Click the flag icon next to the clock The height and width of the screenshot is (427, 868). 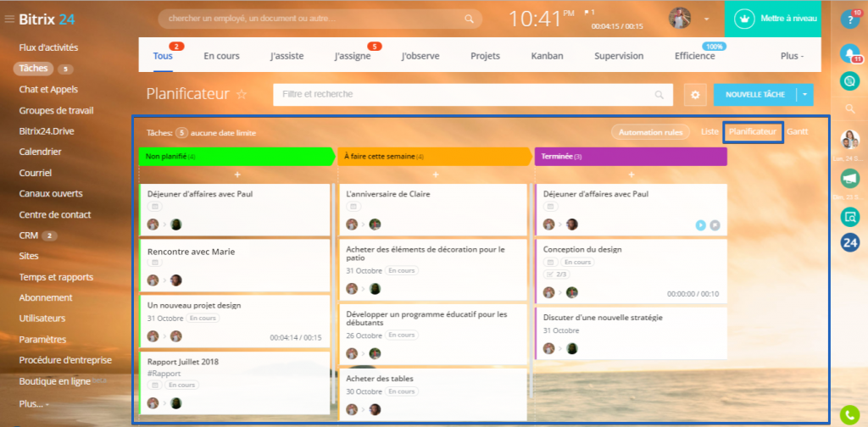point(587,12)
